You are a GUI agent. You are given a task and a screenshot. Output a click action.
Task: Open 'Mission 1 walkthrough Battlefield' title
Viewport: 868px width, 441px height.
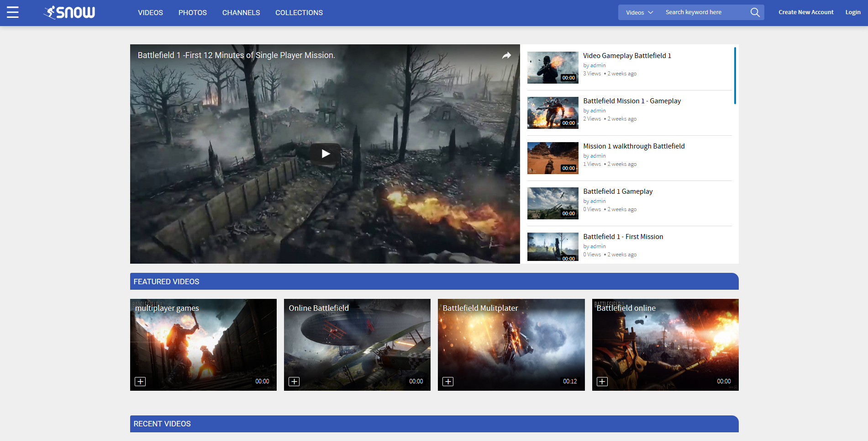634,146
